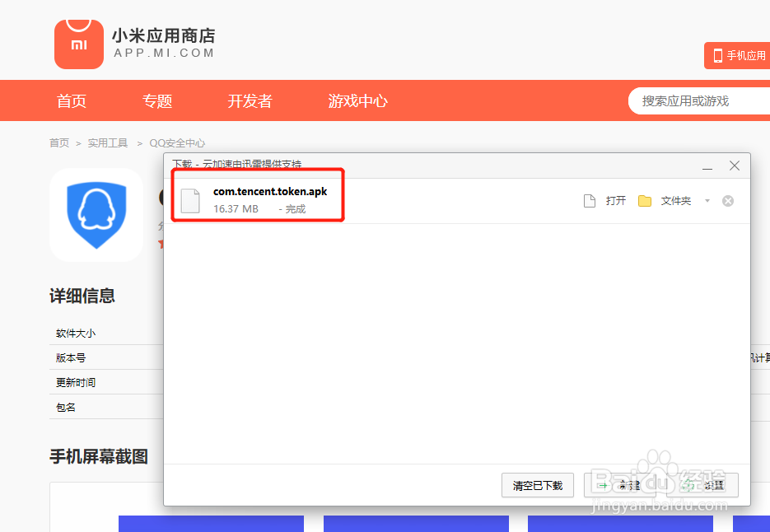770x532 pixels.
Task: Click the 设置 button in the download manager
Action: click(x=702, y=485)
